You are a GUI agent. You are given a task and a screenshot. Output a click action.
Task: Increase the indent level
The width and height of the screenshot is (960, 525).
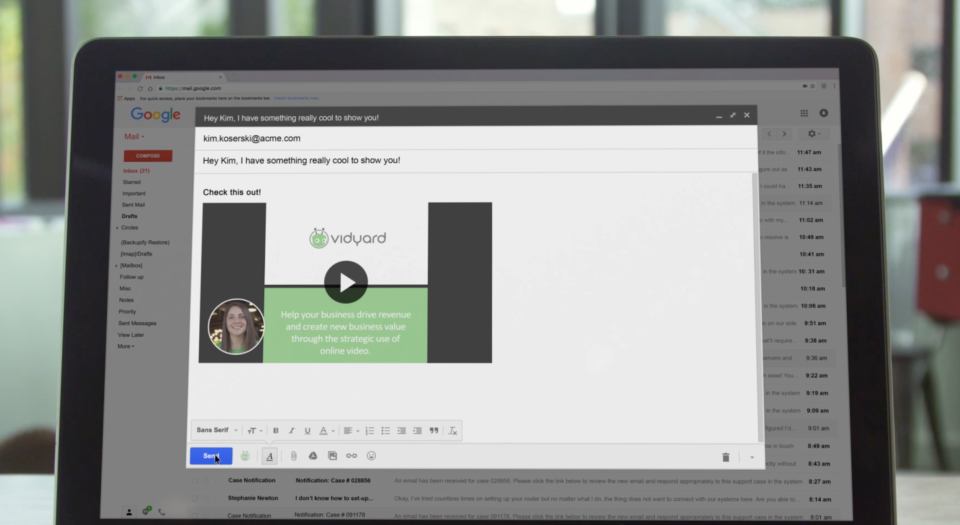(x=418, y=431)
